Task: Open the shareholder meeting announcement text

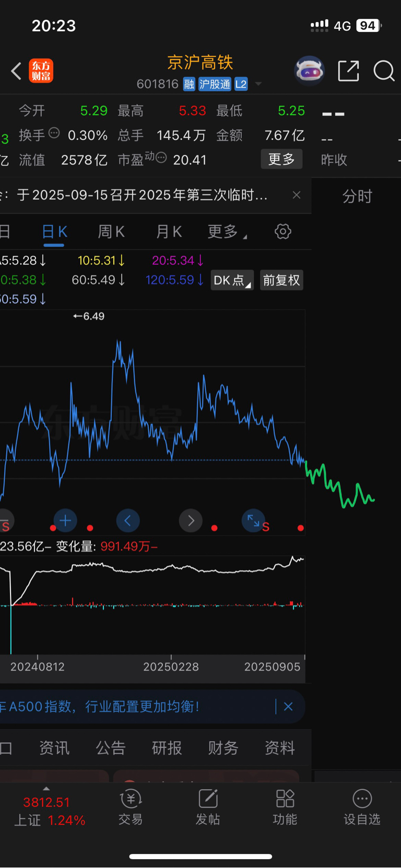Action: [x=142, y=195]
